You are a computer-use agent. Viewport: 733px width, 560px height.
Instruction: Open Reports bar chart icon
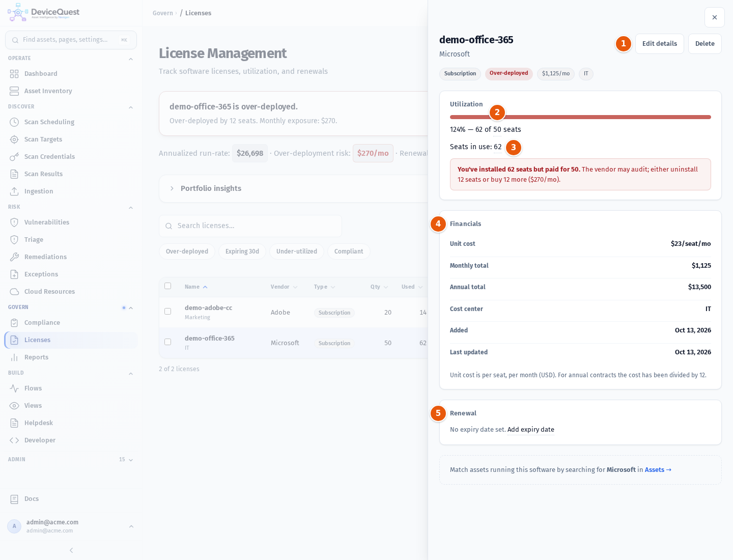[x=14, y=357]
